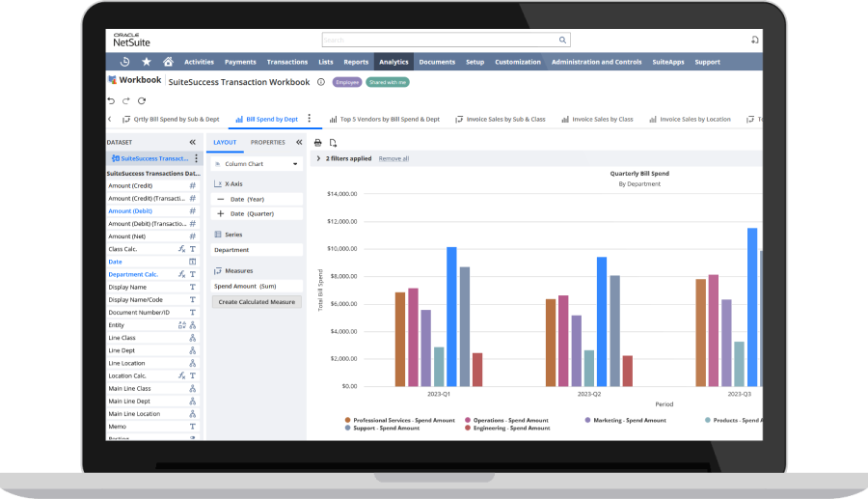Select the Entity dataset field

152,325
